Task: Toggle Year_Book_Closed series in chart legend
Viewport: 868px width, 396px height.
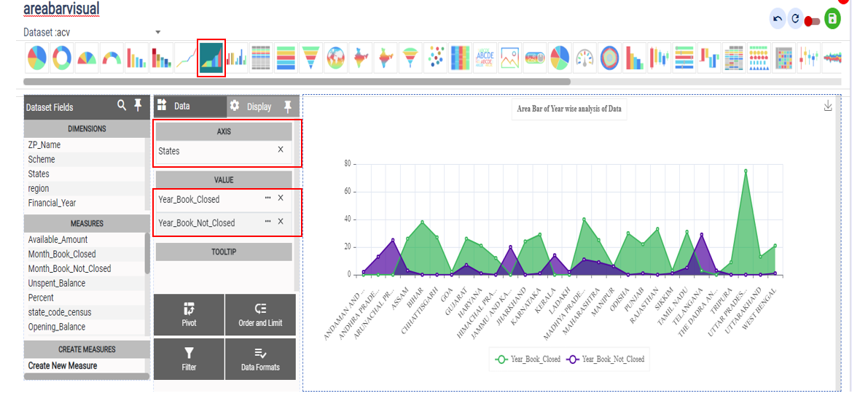Action: [x=528, y=359]
